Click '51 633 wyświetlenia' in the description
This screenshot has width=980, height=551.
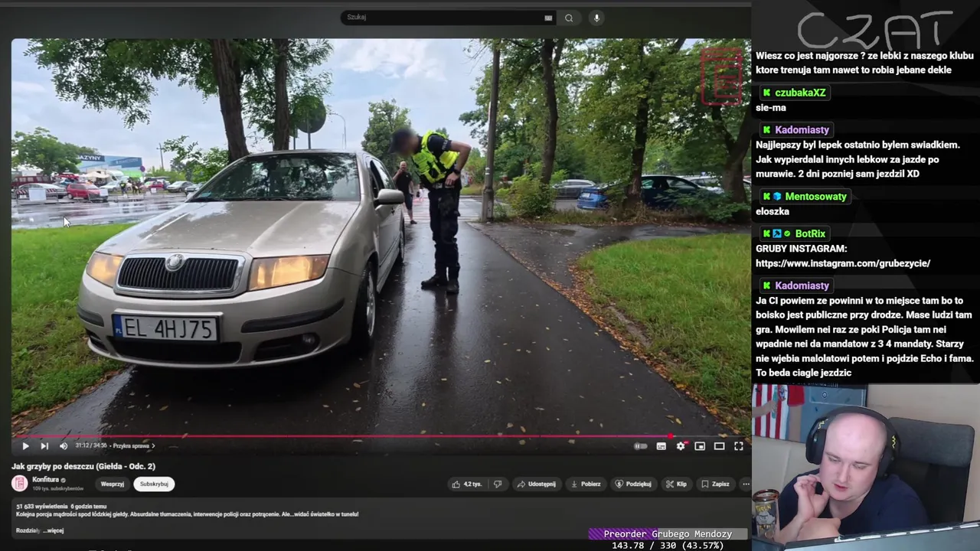(x=41, y=507)
